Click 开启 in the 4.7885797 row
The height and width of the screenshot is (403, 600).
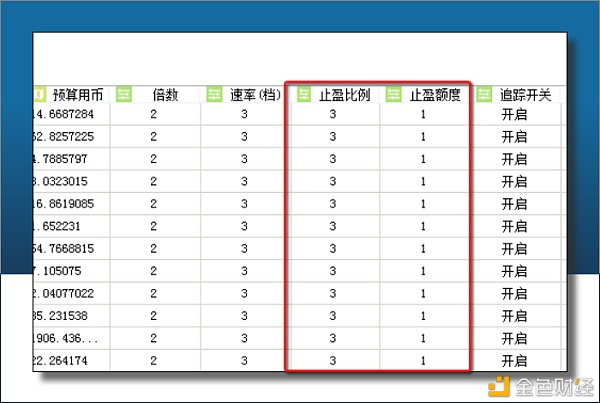pyautogui.click(x=514, y=159)
